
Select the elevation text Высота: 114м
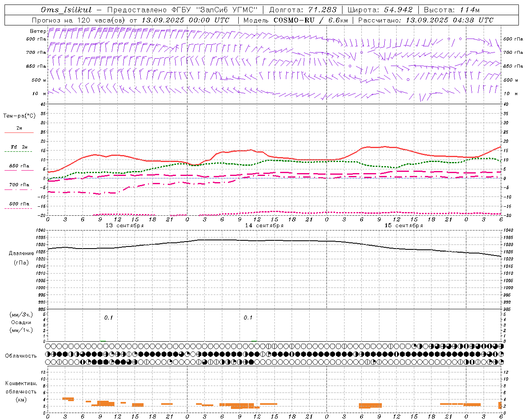click(x=452, y=10)
